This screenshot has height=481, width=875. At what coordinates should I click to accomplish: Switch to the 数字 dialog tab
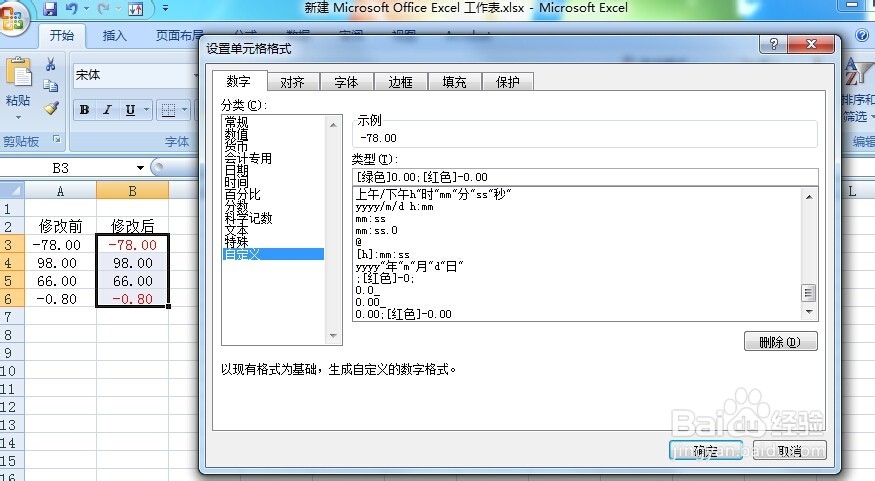click(x=239, y=81)
